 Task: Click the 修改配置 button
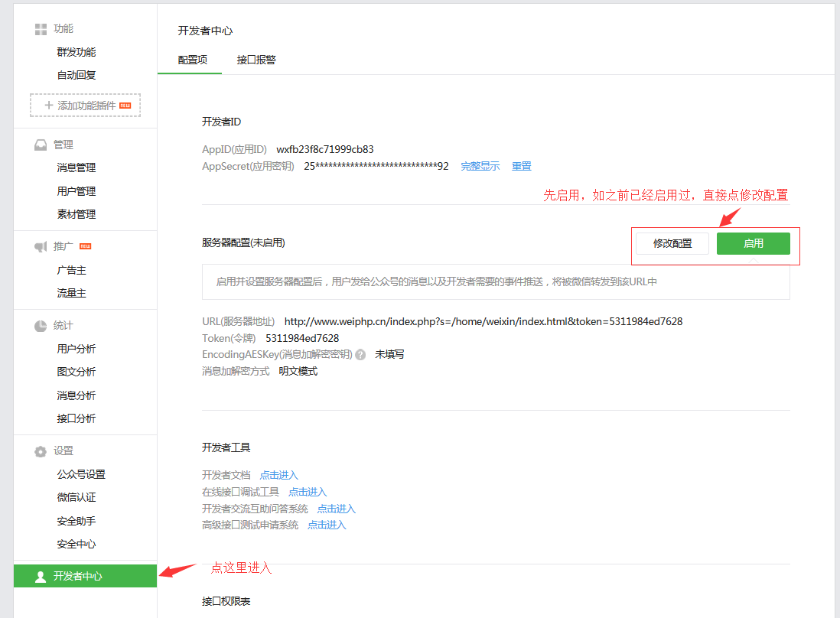click(672, 244)
